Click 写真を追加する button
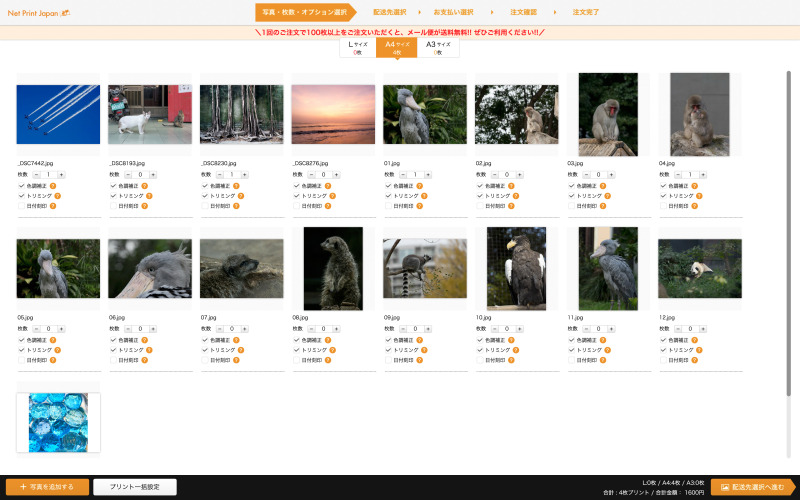 pos(47,487)
